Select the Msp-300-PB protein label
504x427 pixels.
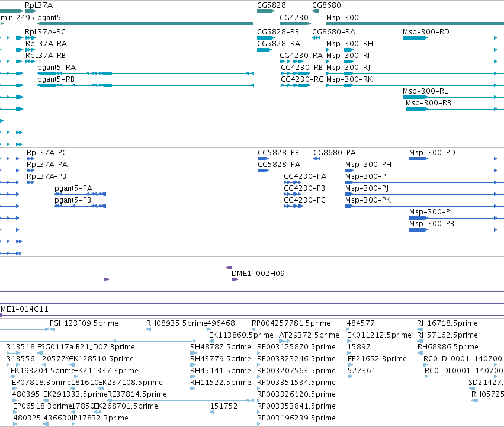(432, 224)
